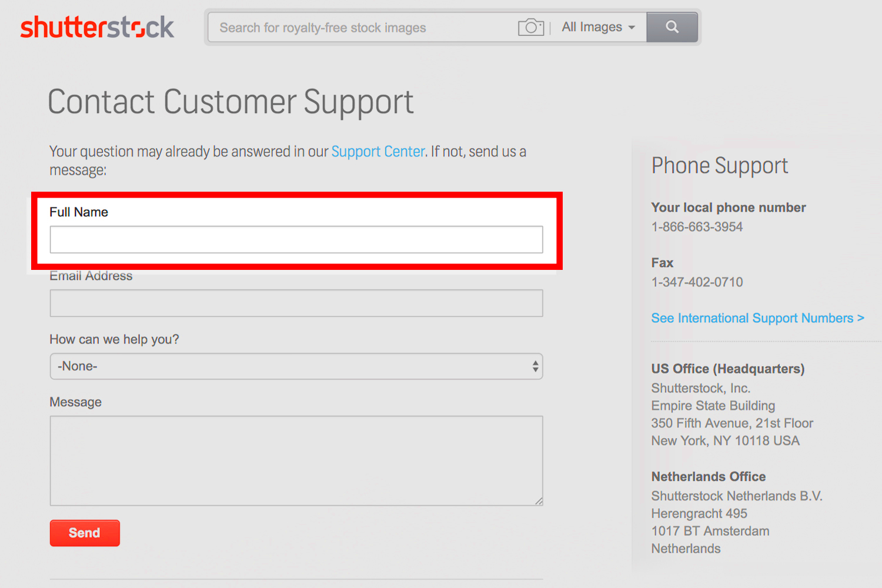Click the stepper arrows on the -None- selector

[535, 366]
